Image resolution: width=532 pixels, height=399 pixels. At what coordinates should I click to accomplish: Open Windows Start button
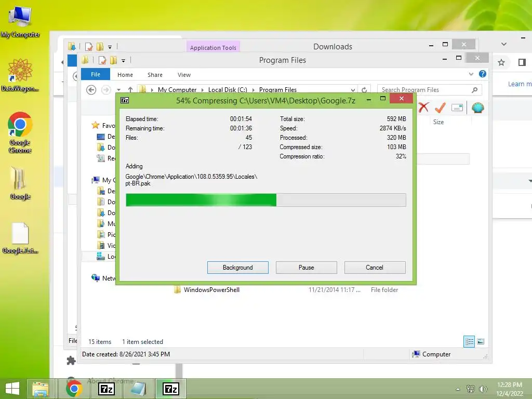(12, 389)
